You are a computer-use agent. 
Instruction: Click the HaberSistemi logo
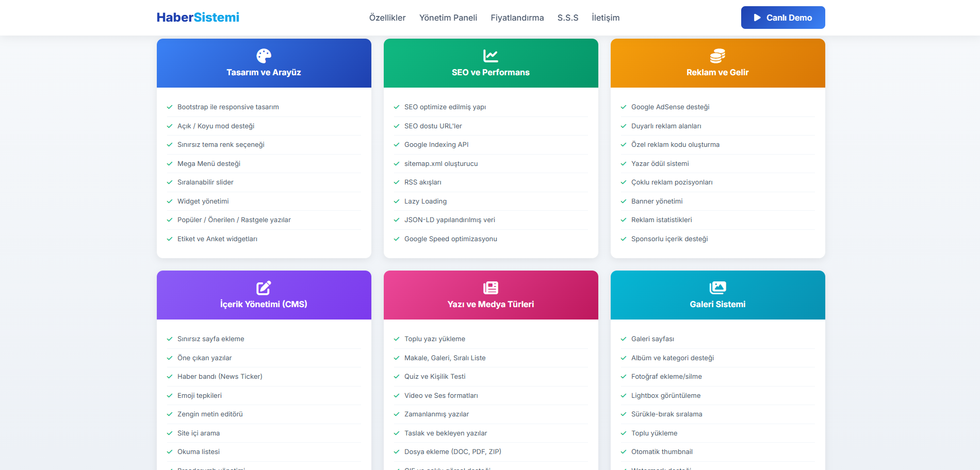coord(198,18)
